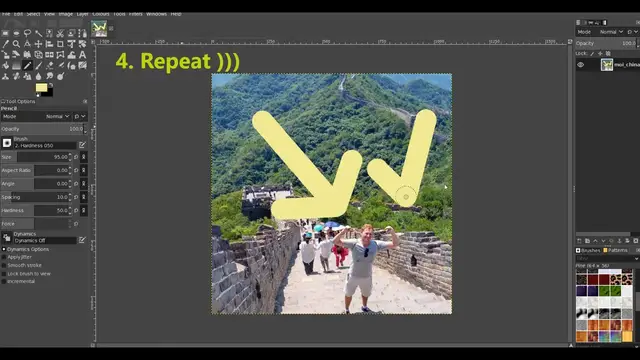Select the Alignment tool
This screenshot has height=360, width=640.
(x=49, y=44)
